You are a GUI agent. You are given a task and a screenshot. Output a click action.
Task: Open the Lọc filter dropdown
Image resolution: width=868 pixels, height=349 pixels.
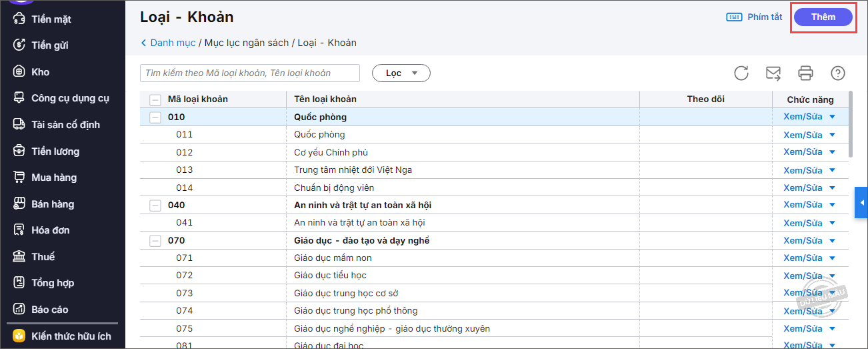[401, 73]
